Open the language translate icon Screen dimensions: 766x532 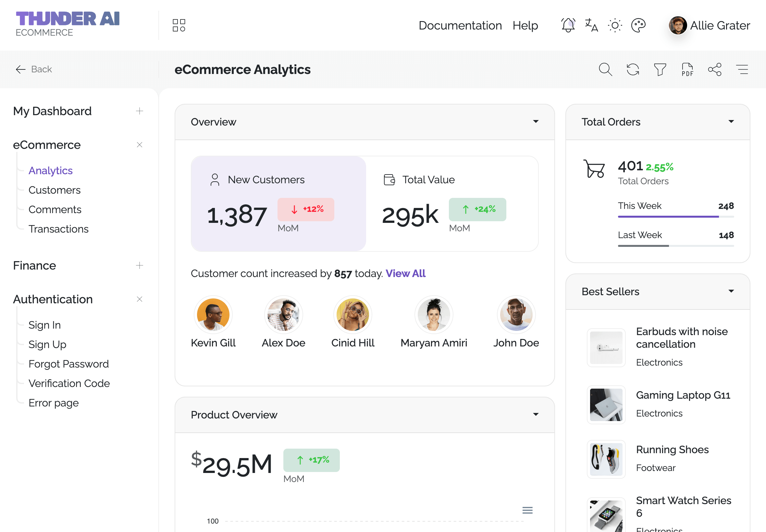[591, 25]
